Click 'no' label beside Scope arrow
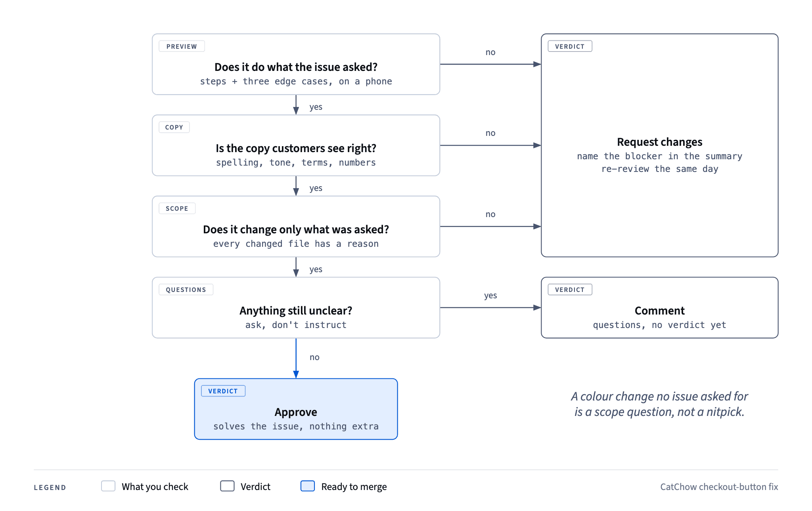 coord(490,214)
